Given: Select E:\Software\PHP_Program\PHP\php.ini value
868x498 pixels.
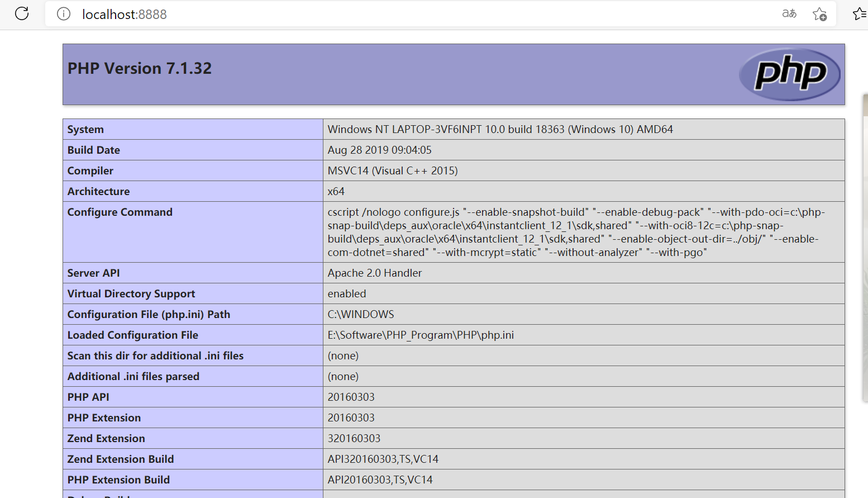Looking at the screenshot, I should click(x=421, y=335).
